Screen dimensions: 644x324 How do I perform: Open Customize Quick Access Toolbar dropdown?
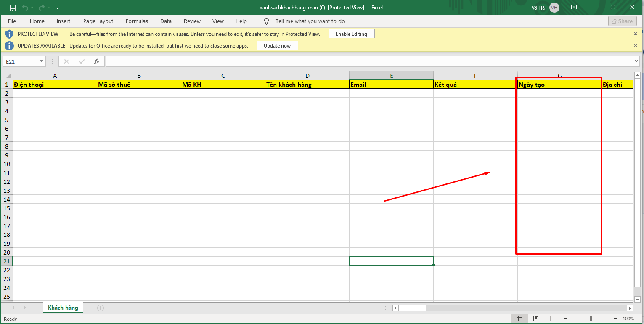coord(58,8)
